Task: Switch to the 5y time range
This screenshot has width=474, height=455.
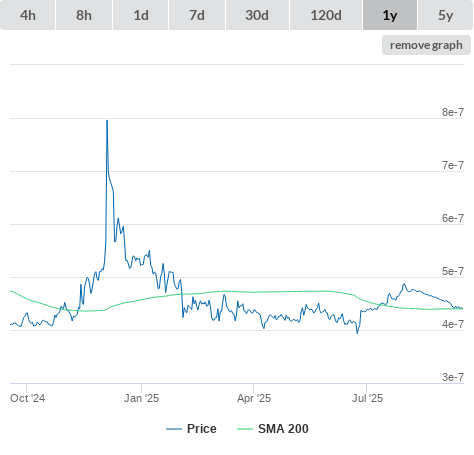Action: [445, 15]
